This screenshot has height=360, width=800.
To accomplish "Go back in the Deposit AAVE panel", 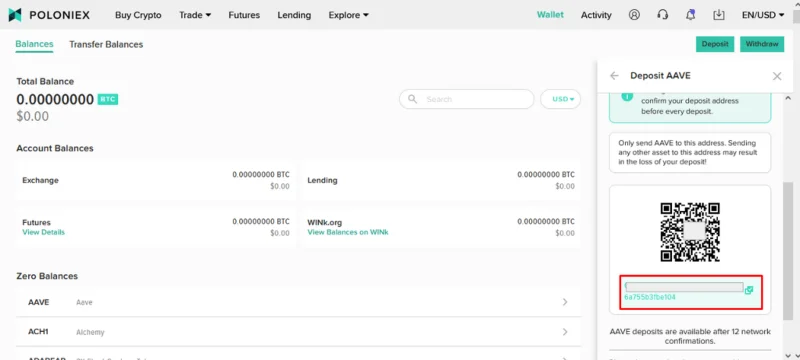I will (614, 75).
